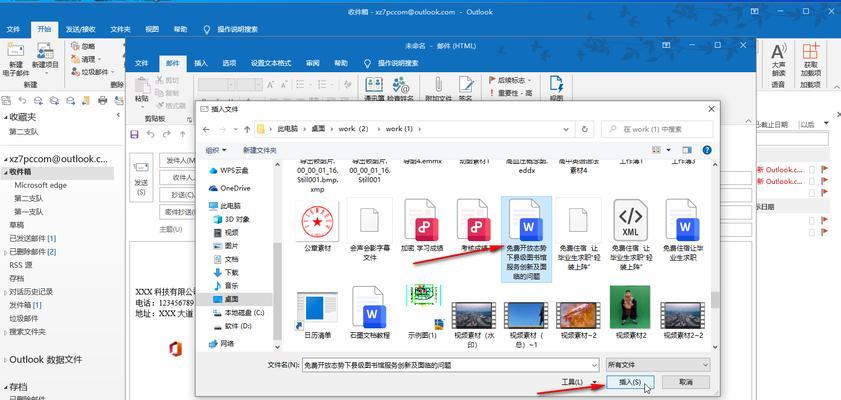Click the 取消 button
841x400 pixels.
(686, 382)
